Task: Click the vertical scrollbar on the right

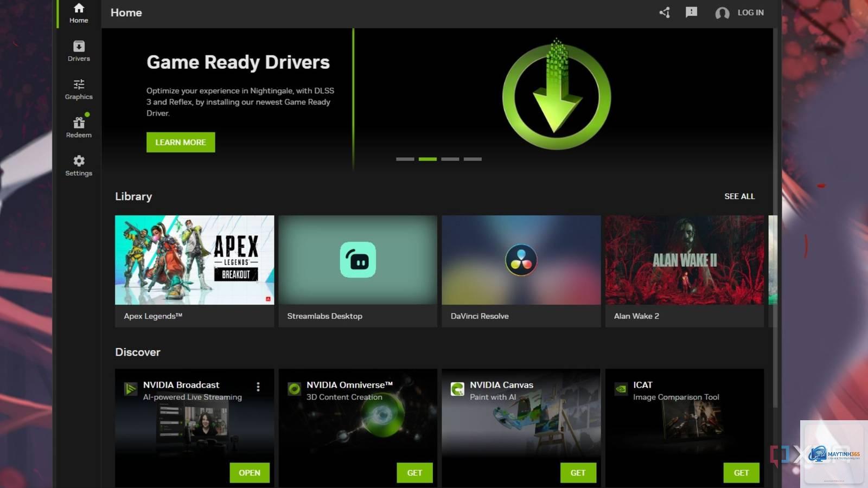Action: (x=775, y=217)
